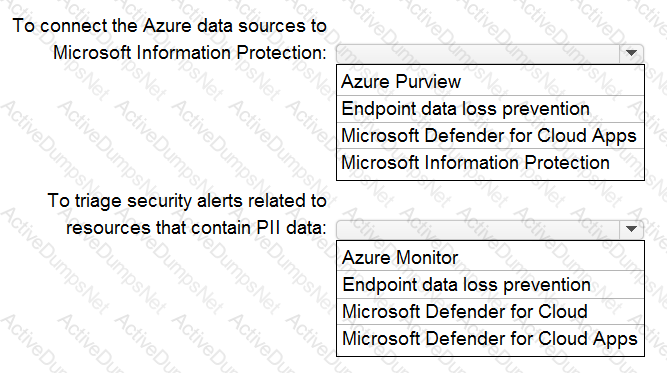Expand the second answer selector
The image size is (667, 373).
tap(631, 230)
